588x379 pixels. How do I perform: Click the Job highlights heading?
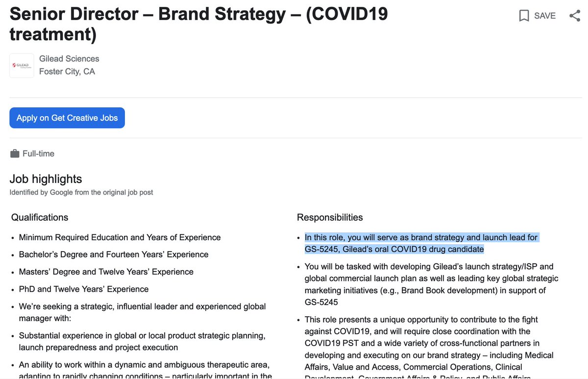coord(46,179)
